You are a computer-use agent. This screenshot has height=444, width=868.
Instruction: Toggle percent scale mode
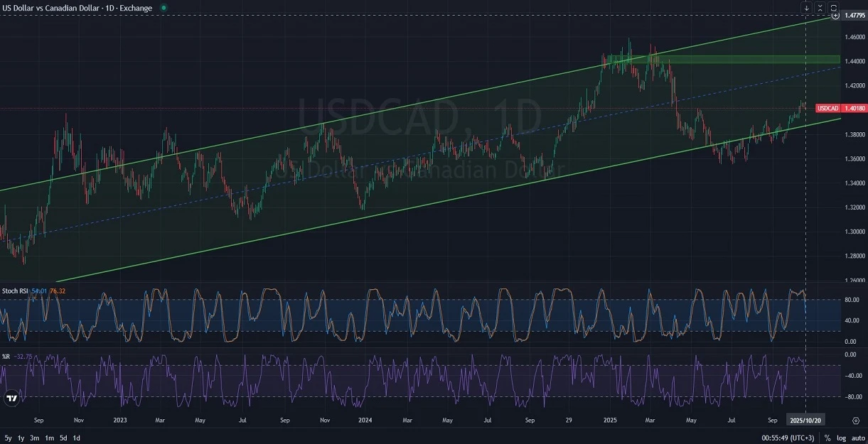coord(827,438)
